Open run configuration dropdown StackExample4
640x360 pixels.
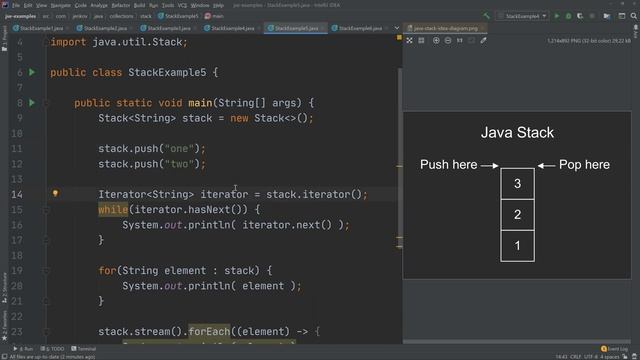[523, 16]
